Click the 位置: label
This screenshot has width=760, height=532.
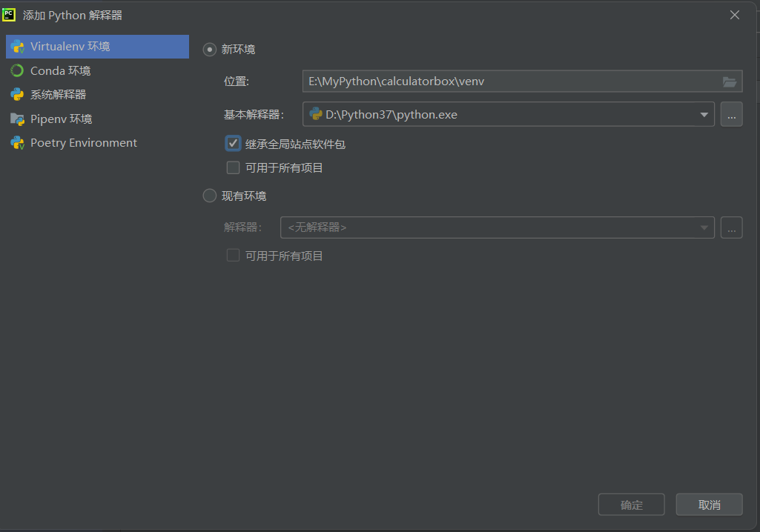[x=237, y=82]
